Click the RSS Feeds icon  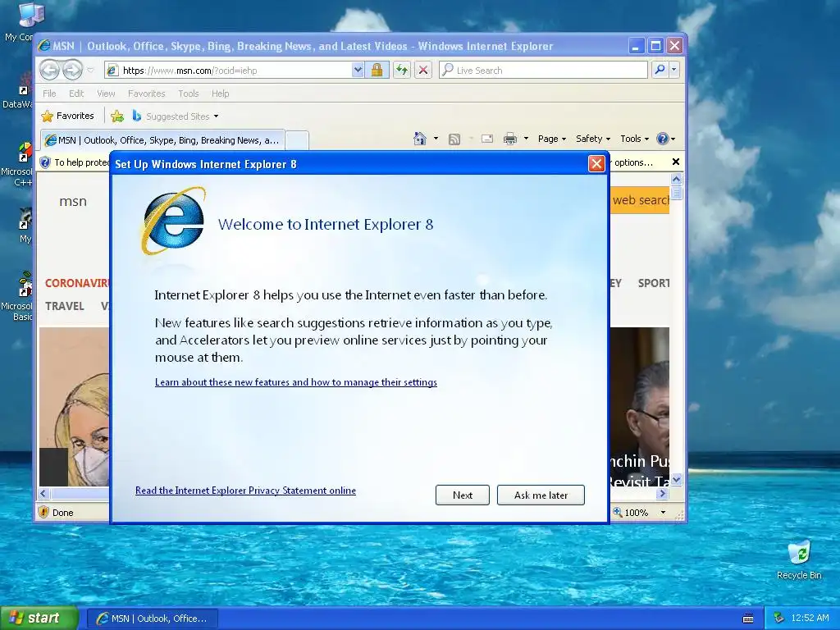[454, 139]
